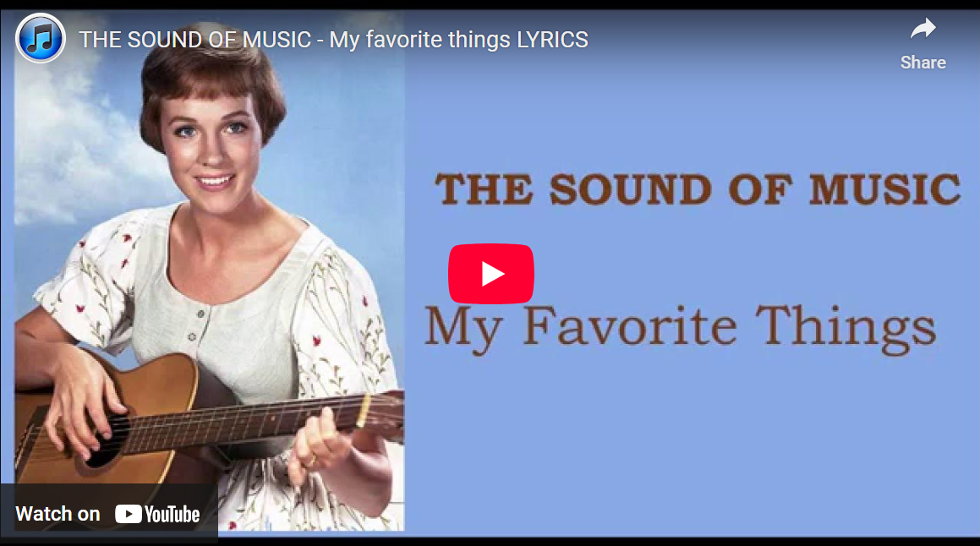Click the Share arrow icon
This screenshot has width=980, height=546.
tap(923, 29)
